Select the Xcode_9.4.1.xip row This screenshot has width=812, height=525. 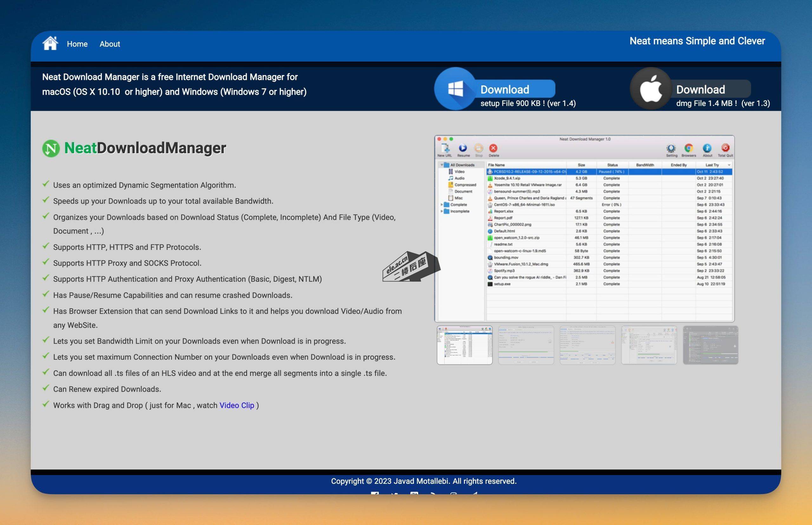click(609, 178)
